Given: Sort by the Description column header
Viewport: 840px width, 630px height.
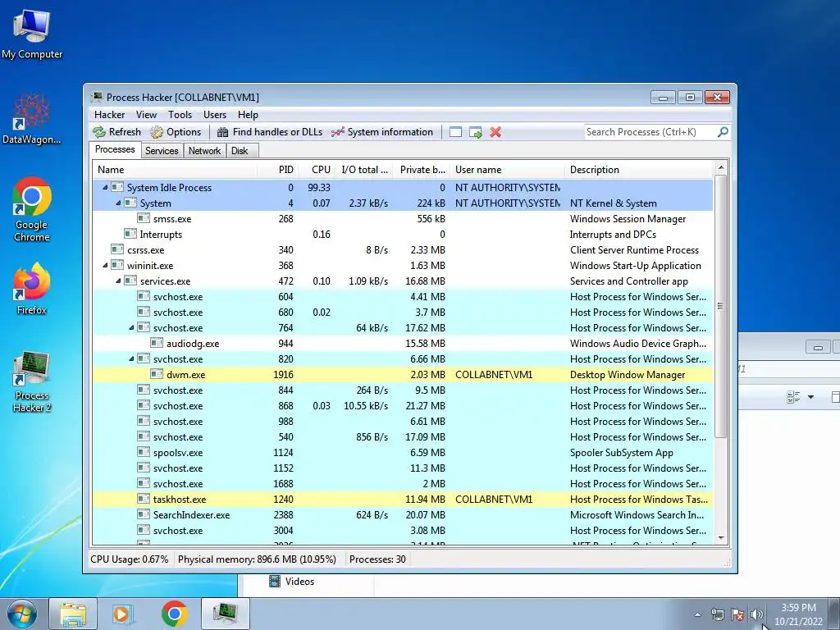Looking at the screenshot, I should tap(639, 170).
